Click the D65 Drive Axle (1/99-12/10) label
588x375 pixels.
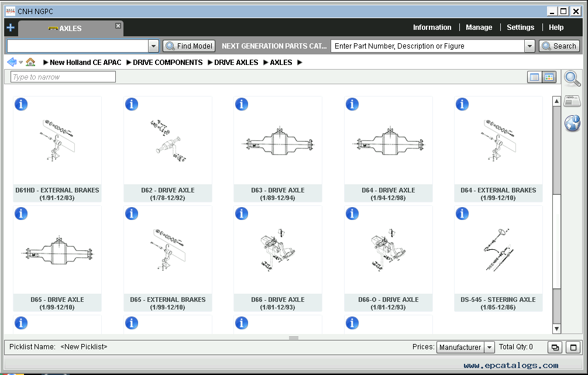pyautogui.click(x=57, y=303)
